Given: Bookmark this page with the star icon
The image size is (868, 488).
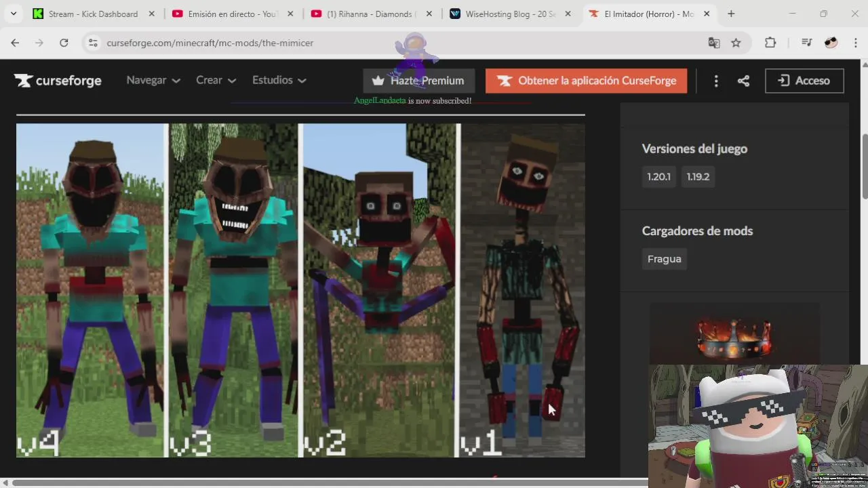Looking at the screenshot, I should click(x=736, y=43).
